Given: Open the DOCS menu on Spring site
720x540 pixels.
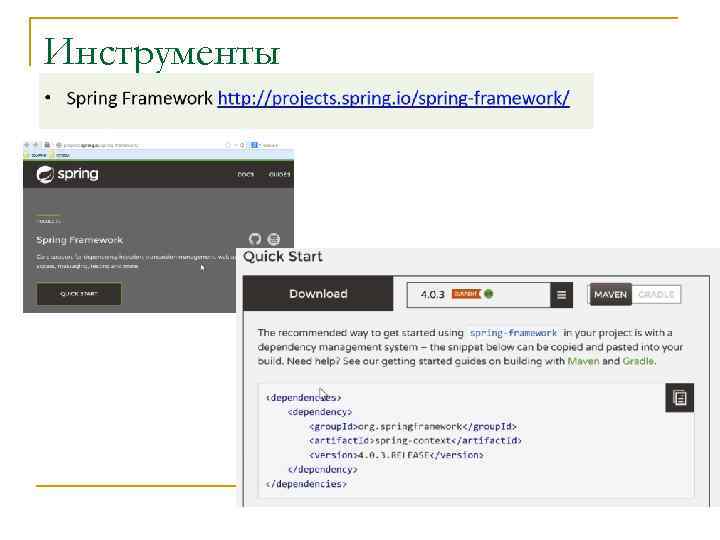Looking at the screenshot, I should pos(246,174).
